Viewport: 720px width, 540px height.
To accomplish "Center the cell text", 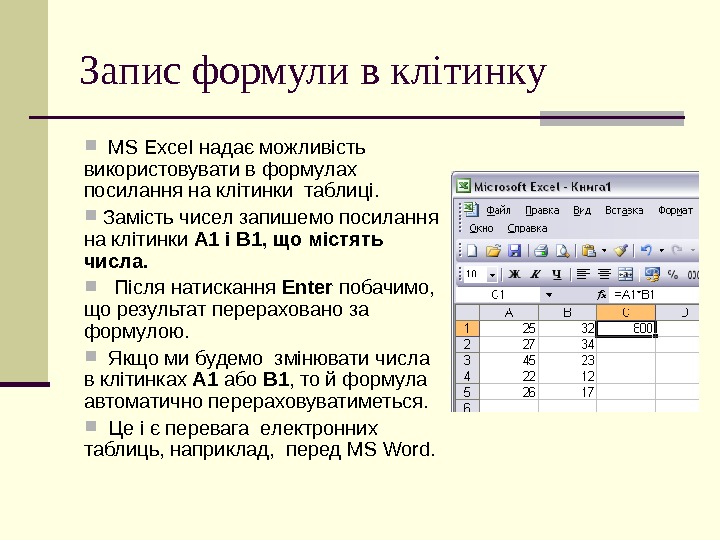I will coord(604,274).
